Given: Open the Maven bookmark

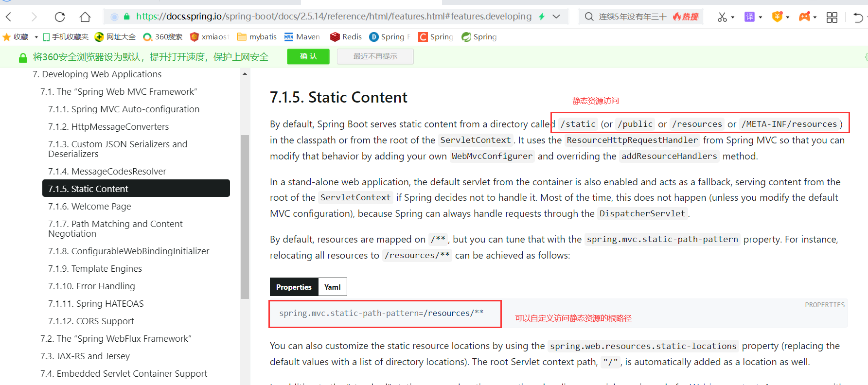Looking at the screenshot, I should (302, 37).
